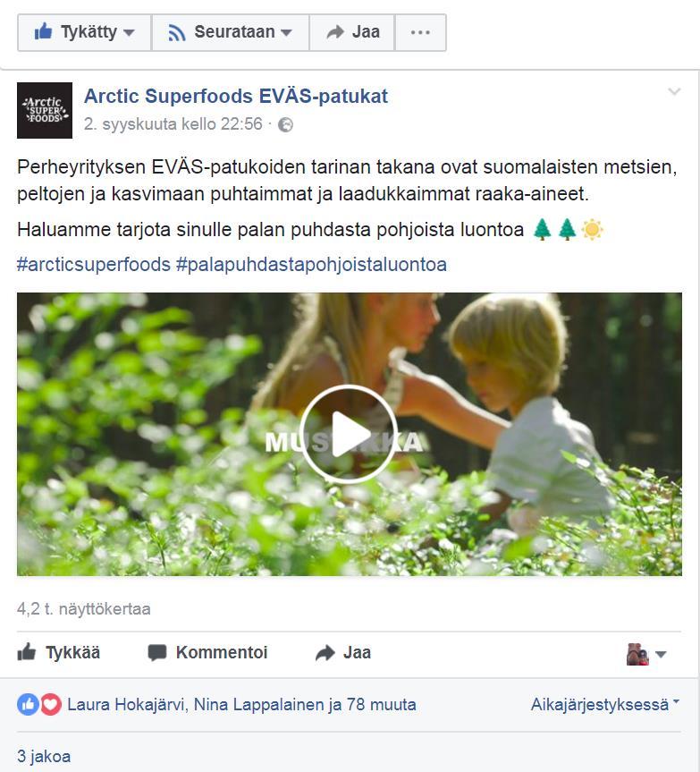This screenshot has height=772, width=700.
Task: Click the thumbs-up icon in Tykkää
Action: pos(27,652)
